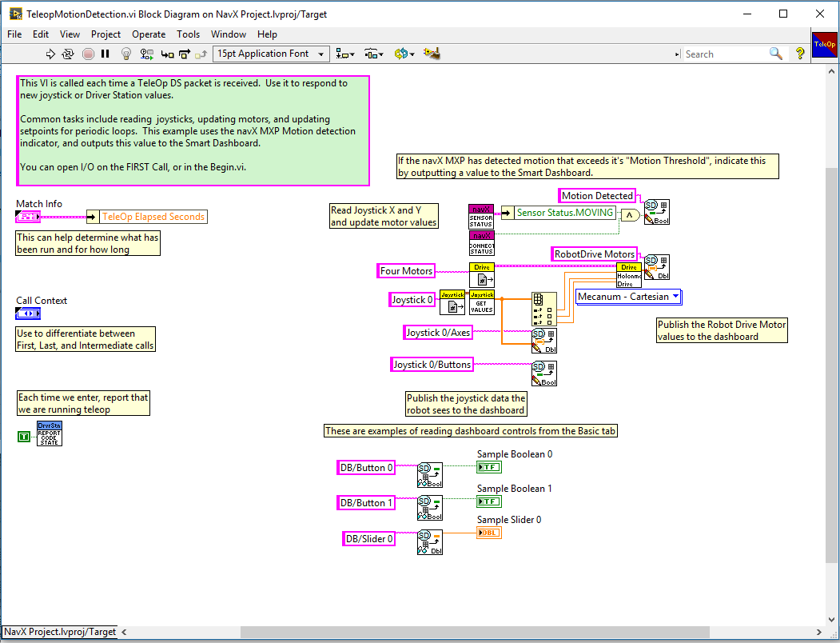The height and width of the screenshot is (643, 840).
Task: Toggle Retain Wire Values
Action: tap(147, 54)
